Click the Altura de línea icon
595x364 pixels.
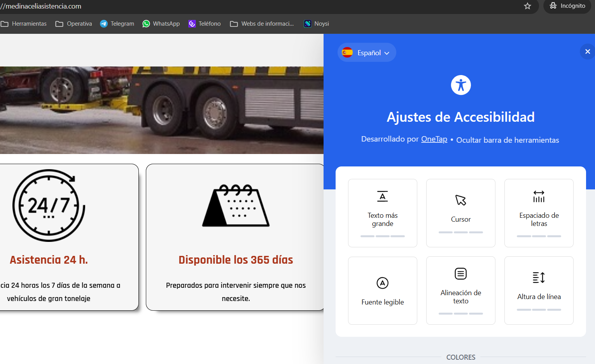coord(539,278)
